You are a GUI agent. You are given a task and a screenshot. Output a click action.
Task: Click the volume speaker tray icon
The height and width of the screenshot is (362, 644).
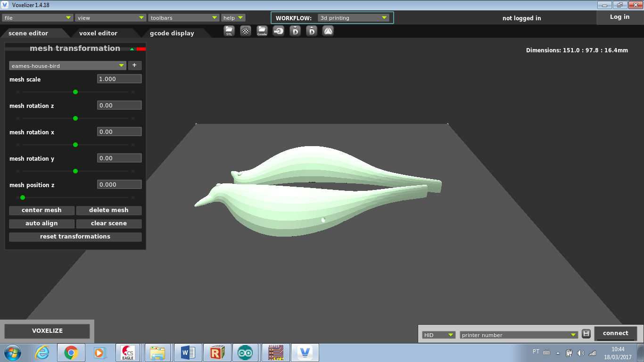(x=580, y=353)
